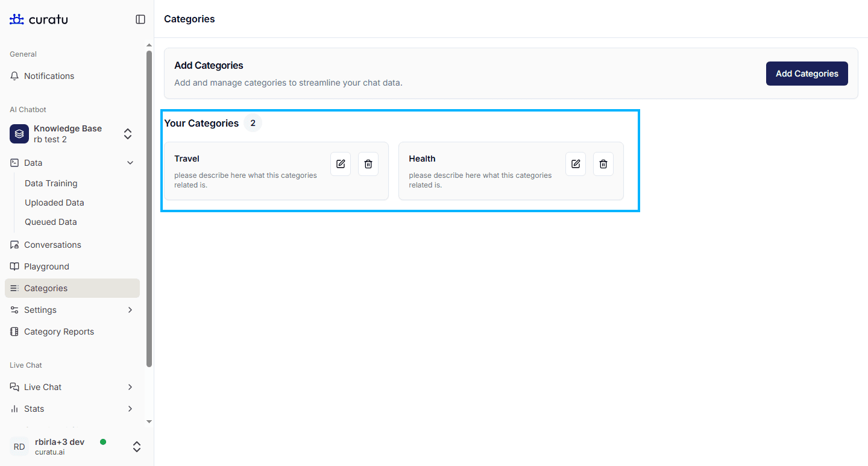
Task: Click the Knowledge Base stack icon
Action: (19, 134)
